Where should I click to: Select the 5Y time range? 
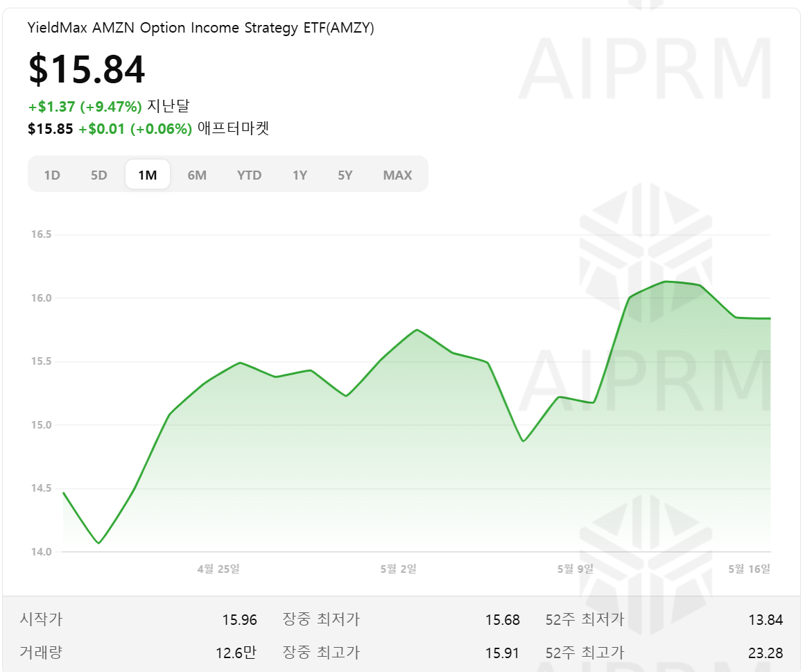click(345, 175)
